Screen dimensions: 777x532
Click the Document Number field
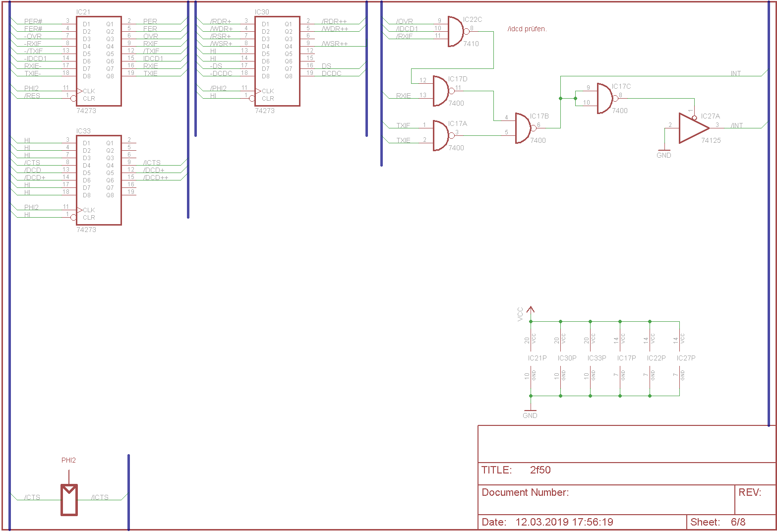(x=525, y=492)
